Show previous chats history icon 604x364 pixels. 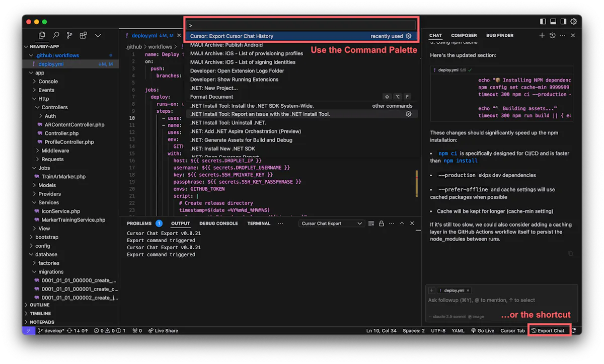pyautogui.click(x=552, y=36)
